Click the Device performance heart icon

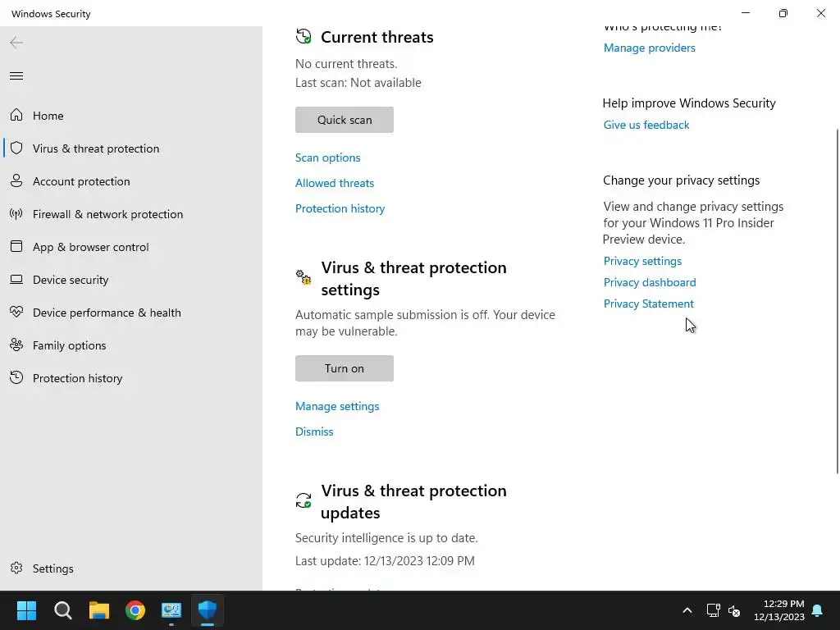16,312
